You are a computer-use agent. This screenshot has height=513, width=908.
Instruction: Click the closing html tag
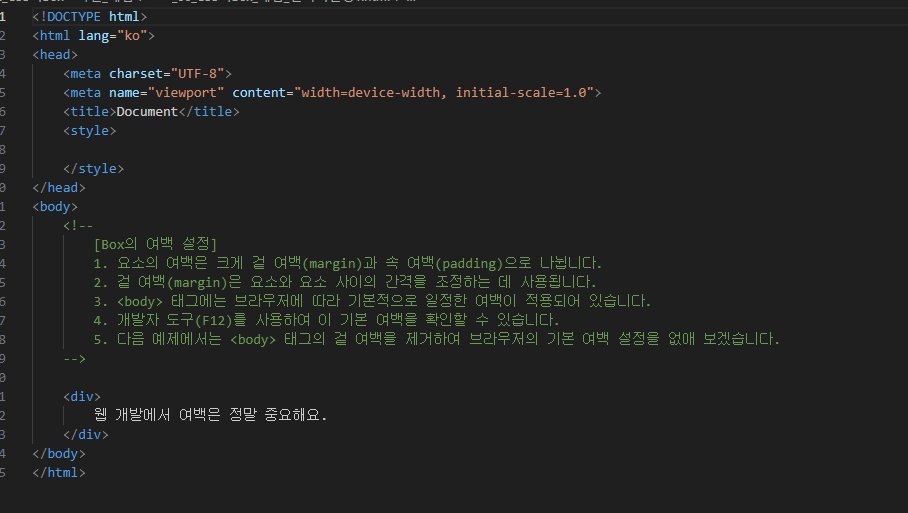[59, 473]
